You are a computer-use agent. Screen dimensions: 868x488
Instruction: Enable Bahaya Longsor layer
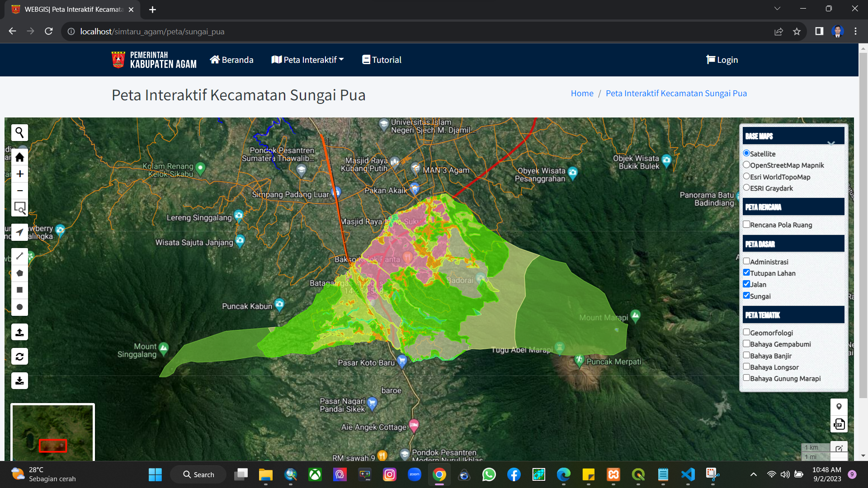(746, 366)
